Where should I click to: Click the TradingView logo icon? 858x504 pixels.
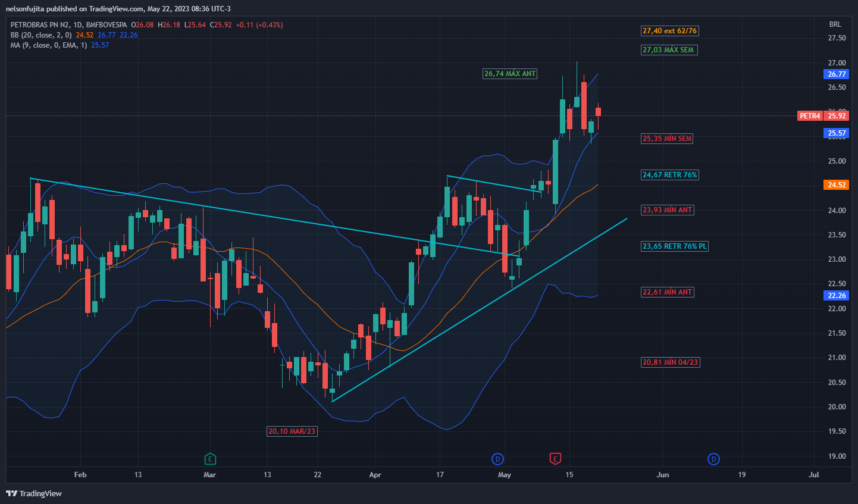tap(11, 493)
